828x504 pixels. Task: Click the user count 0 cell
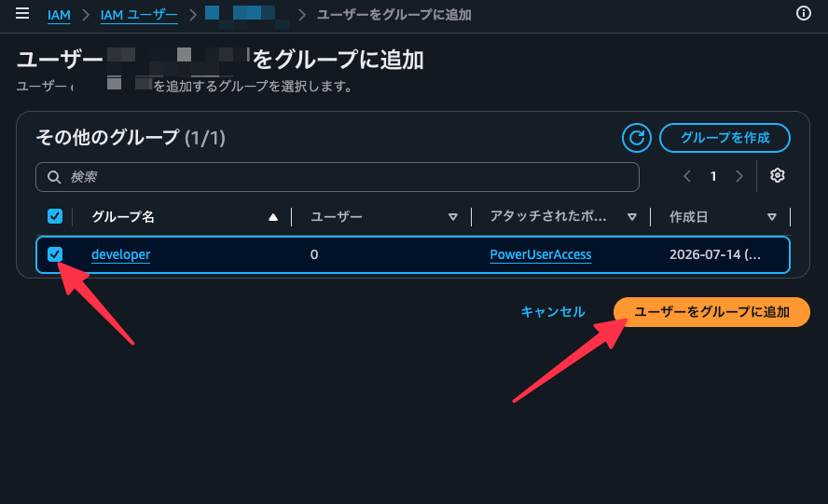coord(314,254)
